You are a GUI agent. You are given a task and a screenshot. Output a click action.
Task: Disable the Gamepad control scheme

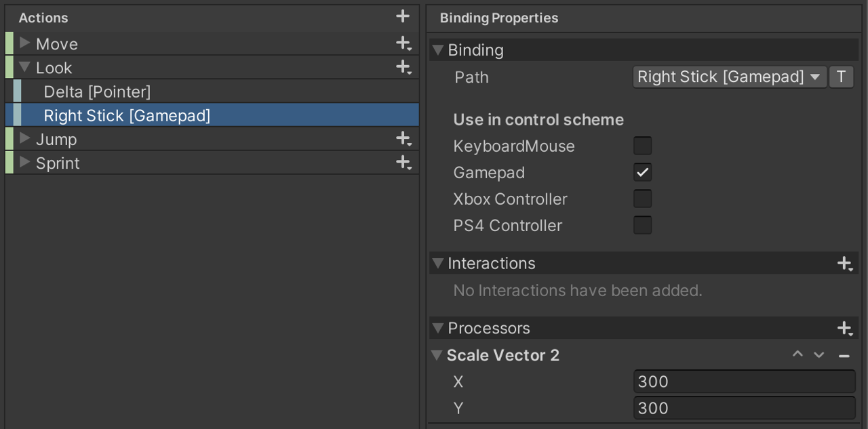pyautogui.click(x=643, y=171)
